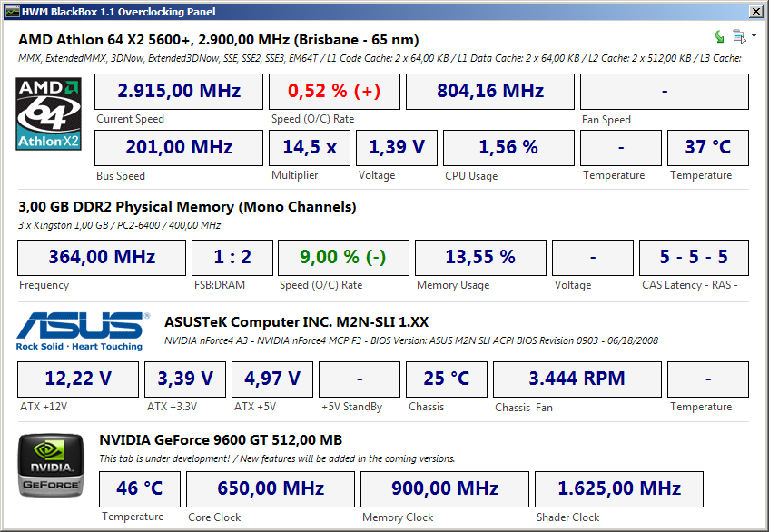
Task: Click the 4,97 V ATX +5V value
Action: (x=272, y=379)
